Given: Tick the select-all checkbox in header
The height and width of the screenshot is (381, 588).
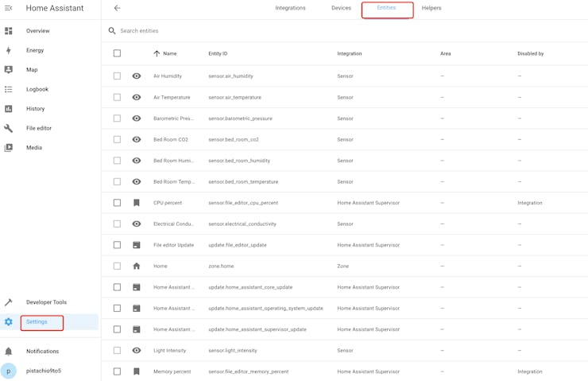Looking at the screenshot, I should [117, 53].
